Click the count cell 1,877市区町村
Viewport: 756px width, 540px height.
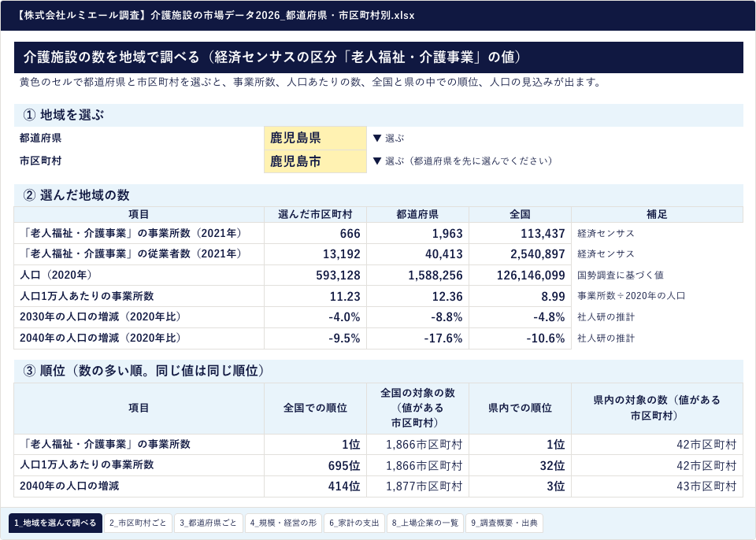coord(417,486)
